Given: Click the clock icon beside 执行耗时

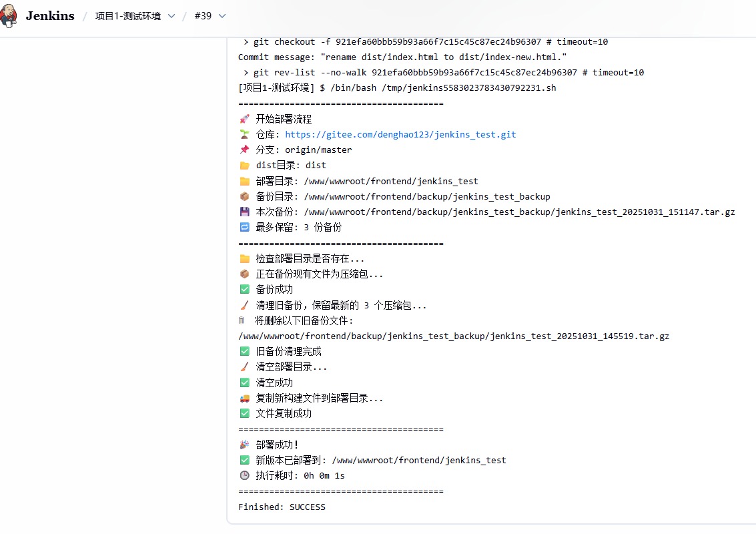Looking at the screenshot, I should tap(243, 475).
